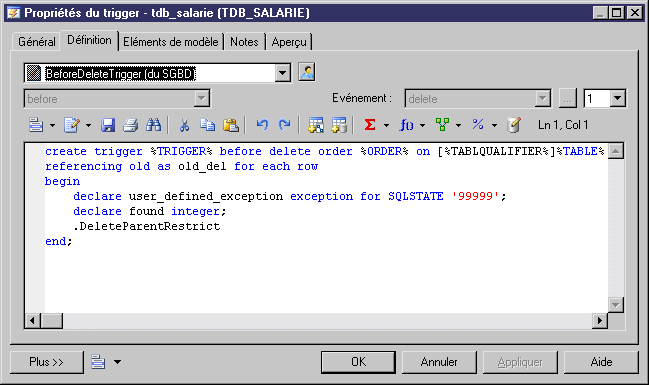Viewport: 649px width, 385px height.
Task: Click the %TRIGGER% variable in the code
Action: [181, 151]
